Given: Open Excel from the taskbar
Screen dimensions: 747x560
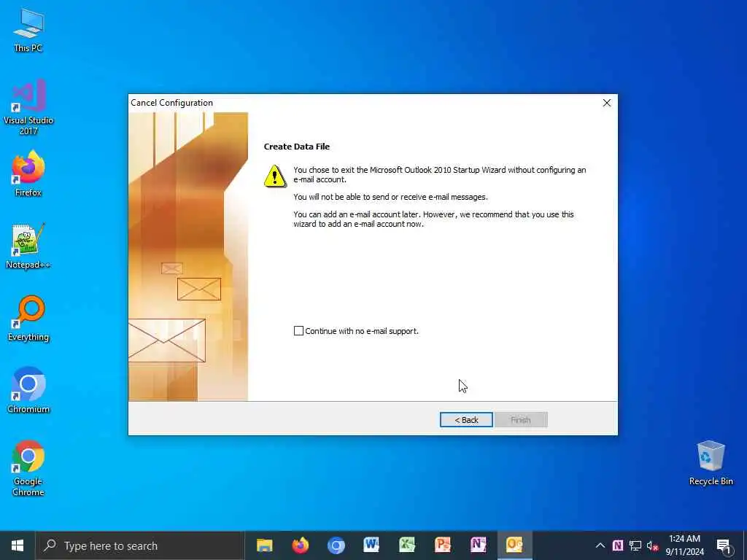Looking at the screenshot, I should pyautogui.click(x=407, y=545).
